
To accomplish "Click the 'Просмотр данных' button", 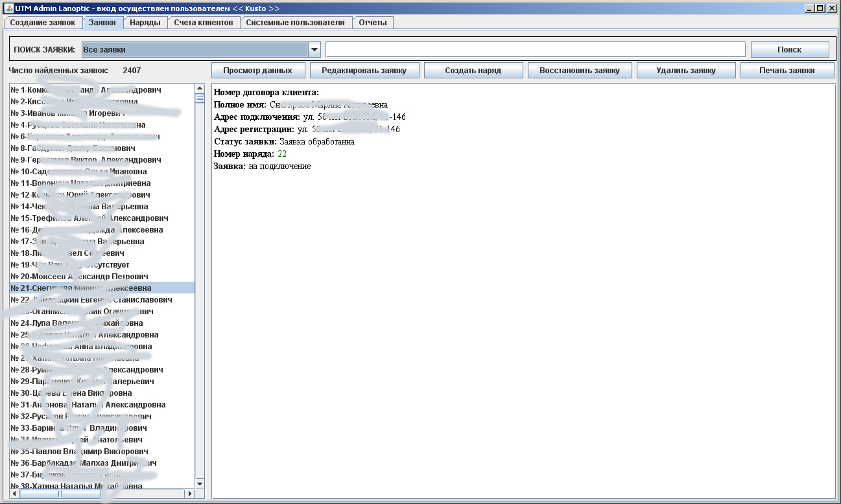I will (x=258, y=71).
